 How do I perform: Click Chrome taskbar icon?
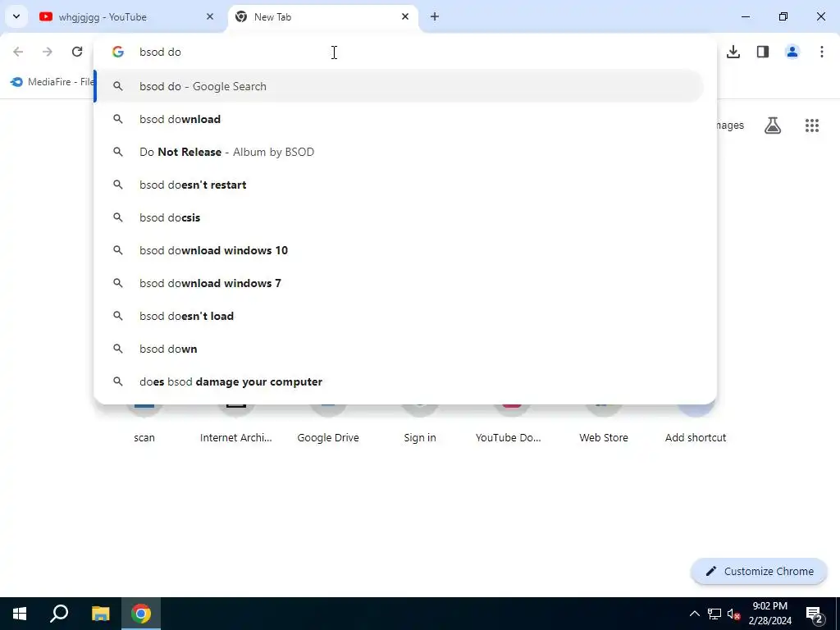click(x=141, y=614)
